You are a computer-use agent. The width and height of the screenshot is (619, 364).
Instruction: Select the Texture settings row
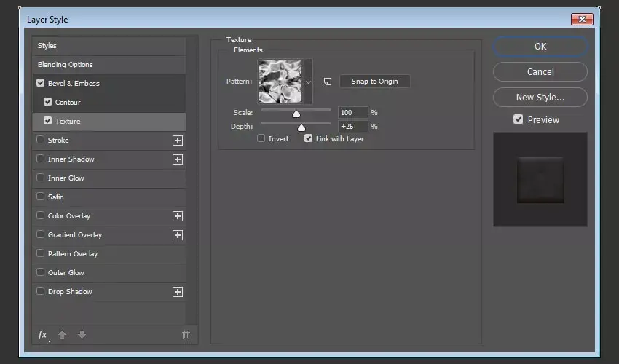click(x=109, y=122)
